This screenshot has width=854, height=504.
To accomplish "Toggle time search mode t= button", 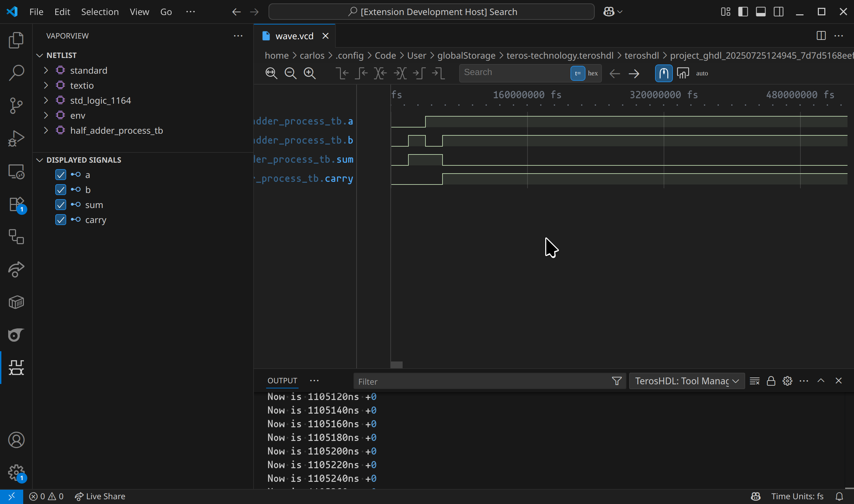I will pos(578,73).
